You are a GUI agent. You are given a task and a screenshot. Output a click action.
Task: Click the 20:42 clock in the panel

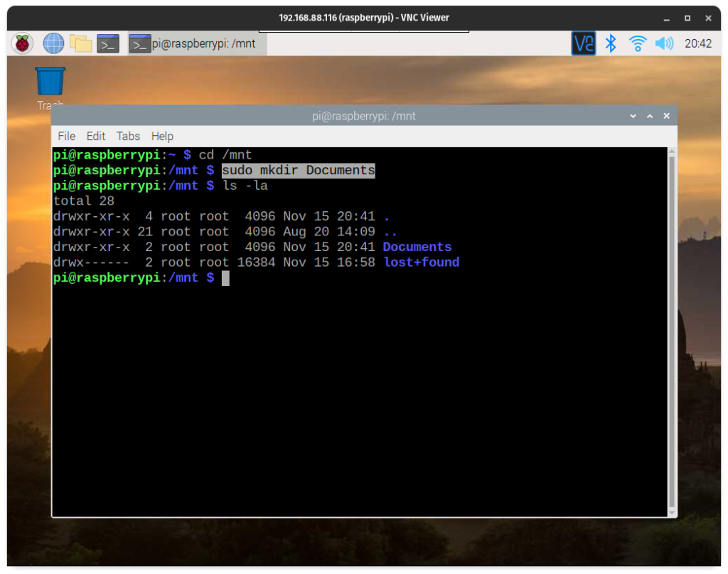click(x=697, y=43)
